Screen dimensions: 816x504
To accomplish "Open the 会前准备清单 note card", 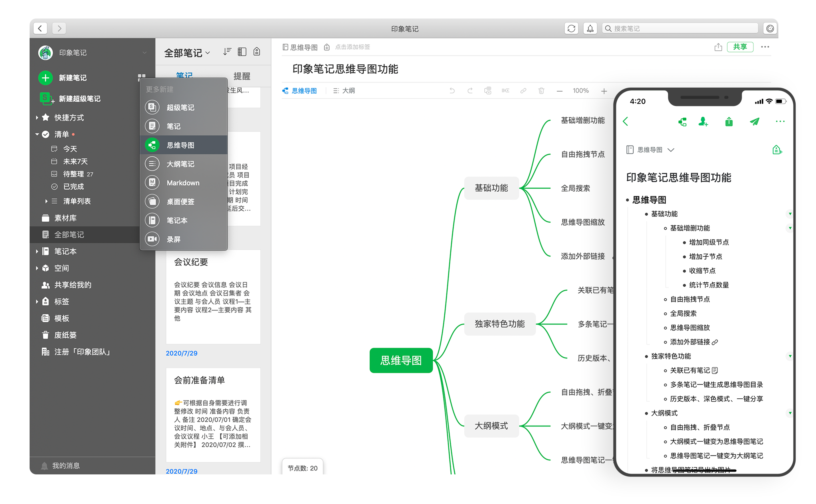I will coord(213,415).
